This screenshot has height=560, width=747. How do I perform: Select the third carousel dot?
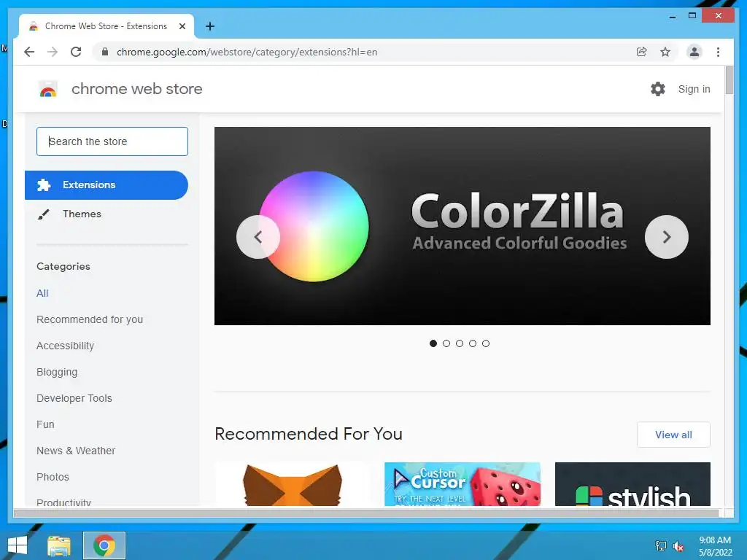pyautogui.click(x=460, y=343)
